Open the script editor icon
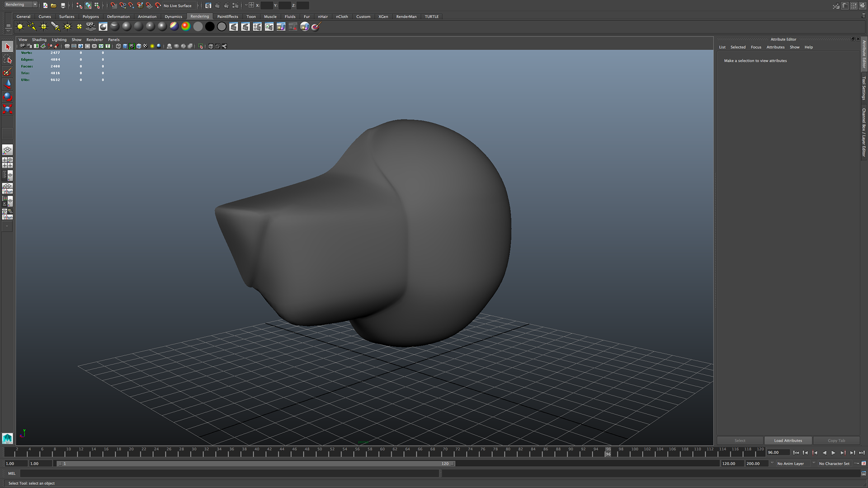868x488 pixels. [863, 474]
